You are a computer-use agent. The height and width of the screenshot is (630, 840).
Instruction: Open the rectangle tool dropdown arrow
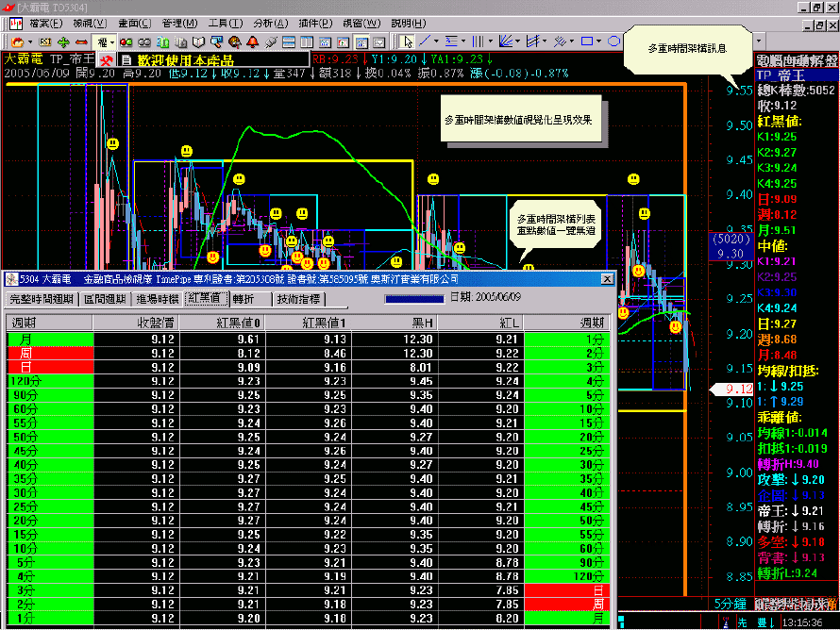pyautogui.click(x=600, y=41)
